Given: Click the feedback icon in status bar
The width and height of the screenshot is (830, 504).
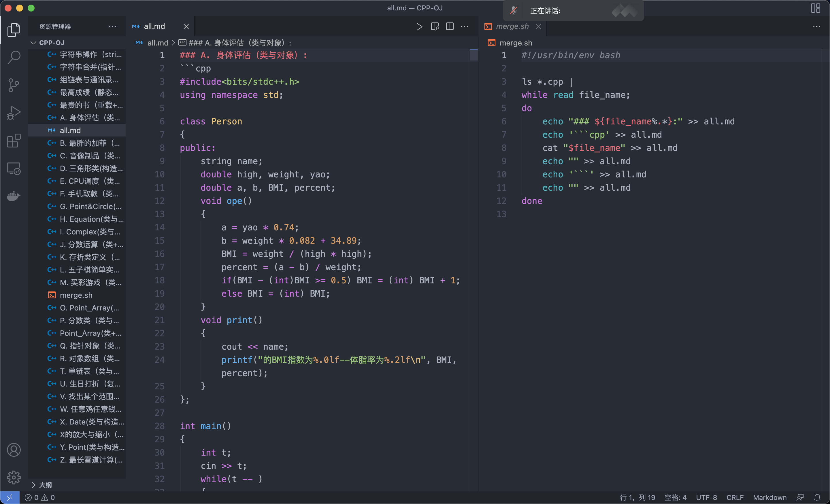Looking at the screenshot, I should click(800, 497).
